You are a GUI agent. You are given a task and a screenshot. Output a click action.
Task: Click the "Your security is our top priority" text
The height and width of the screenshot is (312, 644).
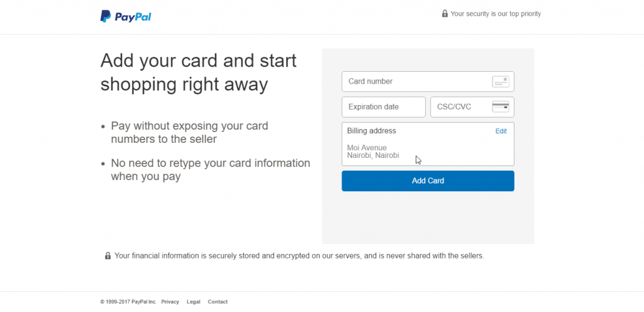pyautogui.click(x=496, y=14)
